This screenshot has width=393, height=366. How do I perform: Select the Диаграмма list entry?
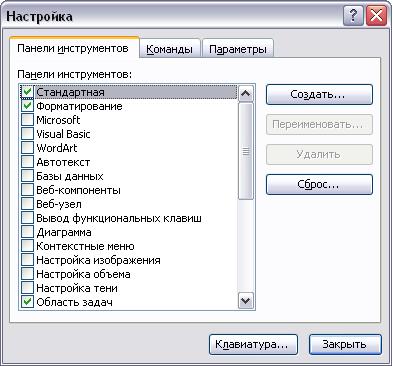[64, 232]
